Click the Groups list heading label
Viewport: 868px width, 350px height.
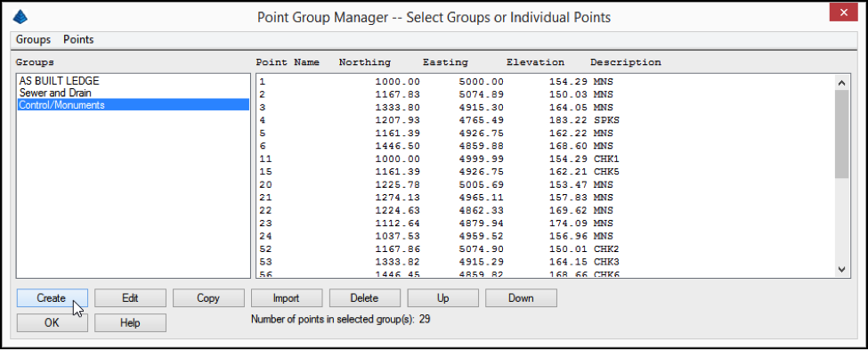pyautogui.click(x=35, y=62)
